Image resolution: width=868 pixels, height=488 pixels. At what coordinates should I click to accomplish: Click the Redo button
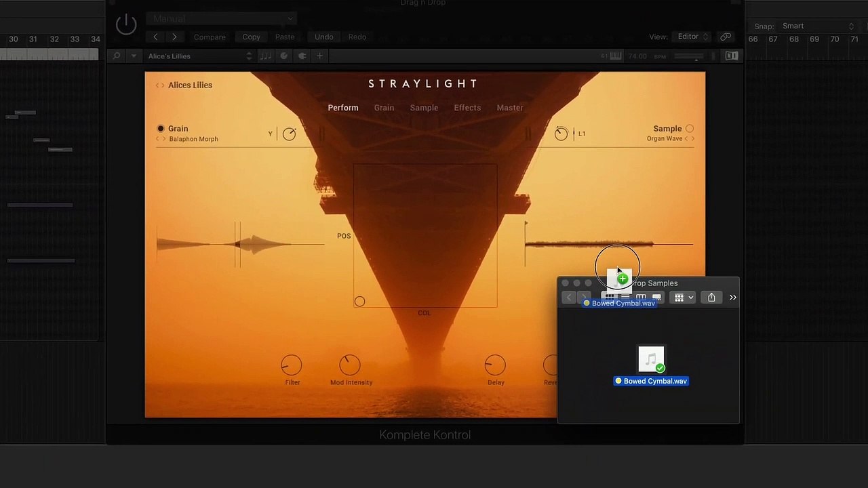357,37
